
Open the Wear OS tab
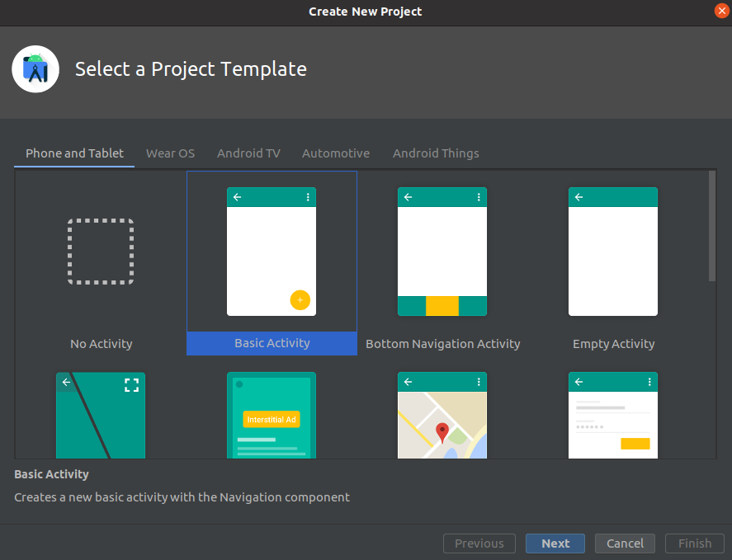click(170, 153)
